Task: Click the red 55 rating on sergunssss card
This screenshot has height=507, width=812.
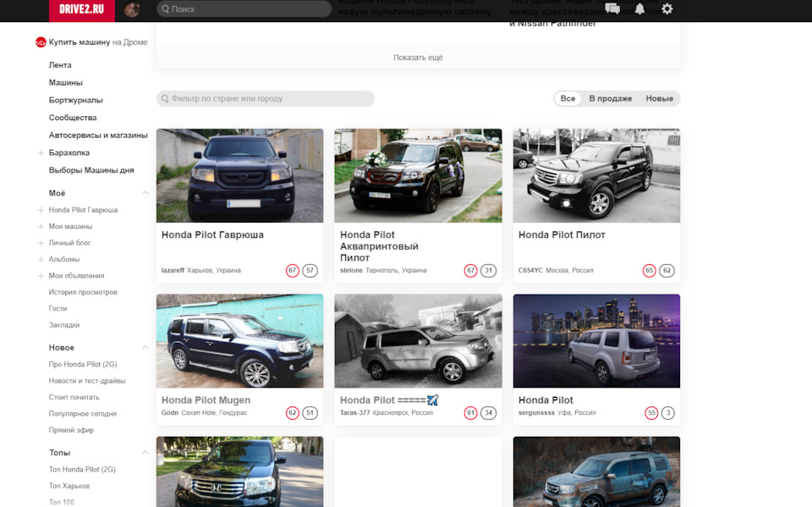Action: coord(651,413)
